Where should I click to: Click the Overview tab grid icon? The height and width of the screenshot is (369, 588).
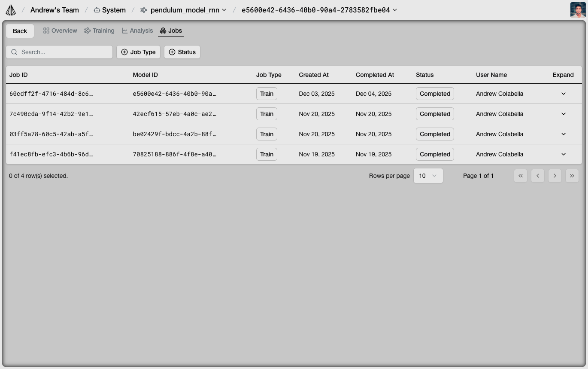[46, 30]
